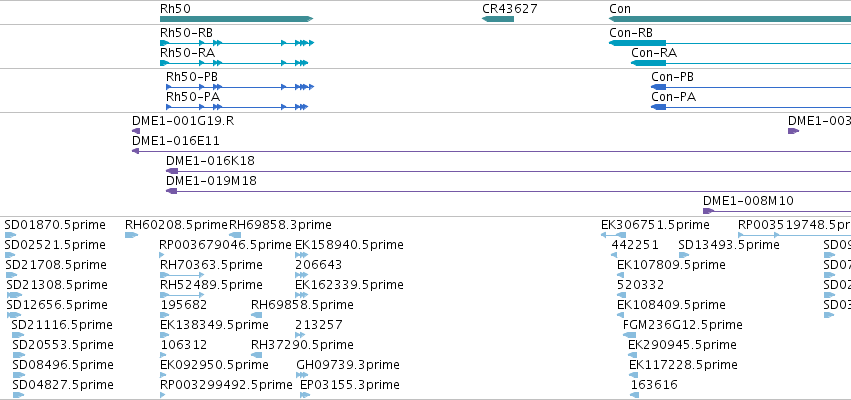Click the RH69858.3prime EST glyph

[x=235, y=235]
